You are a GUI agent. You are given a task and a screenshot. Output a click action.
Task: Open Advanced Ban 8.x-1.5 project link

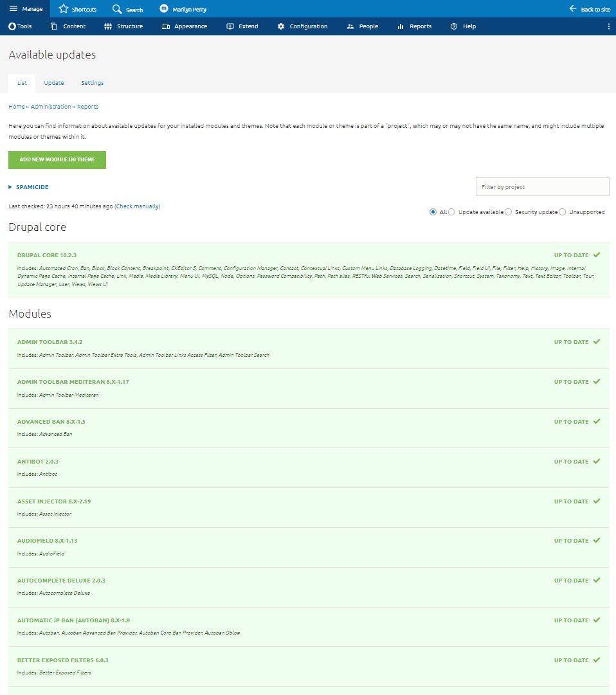pyautogui.click(x=51, y=422)
